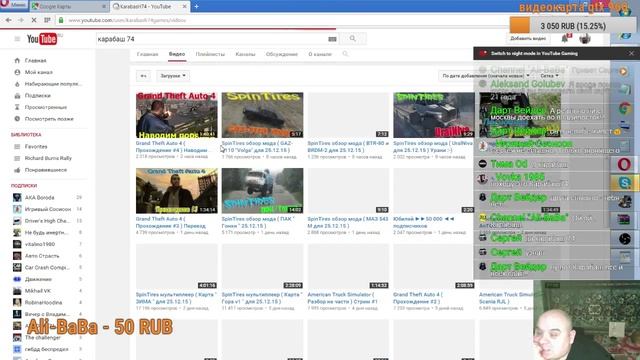Open SpinTires MAZ 543 M mod title
Screen dimensions: 640x360
coord(348,222)
